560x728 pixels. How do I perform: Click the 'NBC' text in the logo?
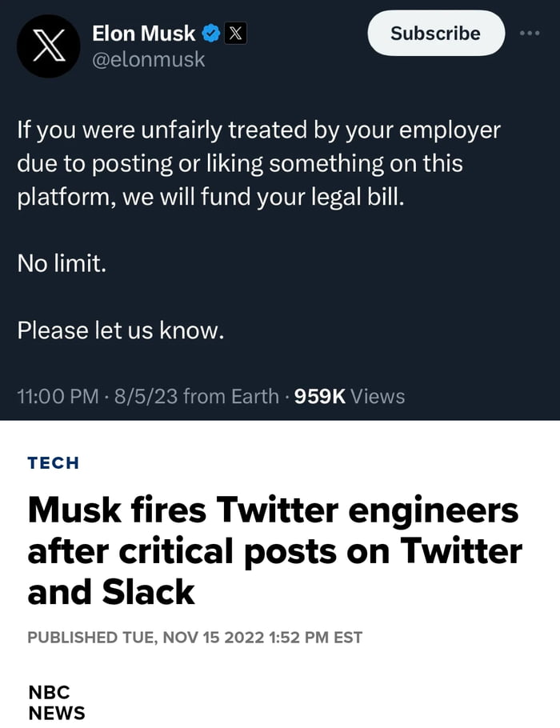(x=48, y=693)
